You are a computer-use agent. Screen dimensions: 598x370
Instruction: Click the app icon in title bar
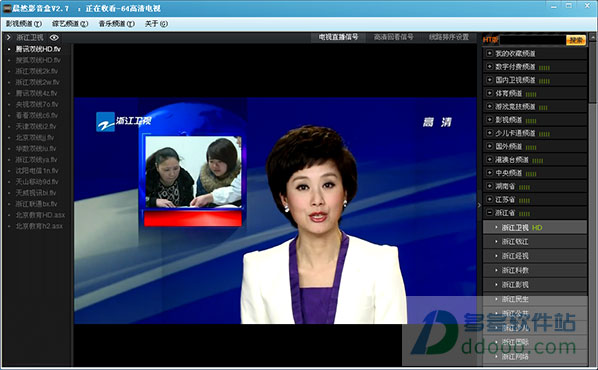point(6,8)
